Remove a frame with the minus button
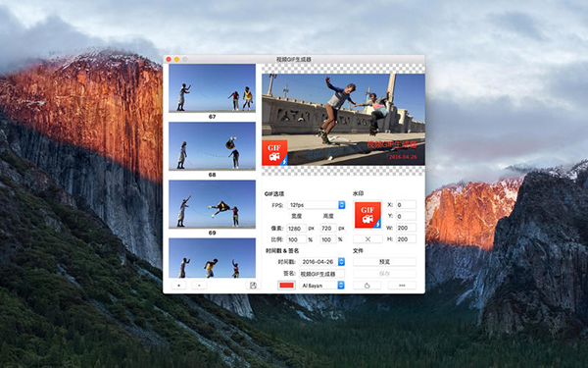 pyautogui.click(x=199, y=286)
